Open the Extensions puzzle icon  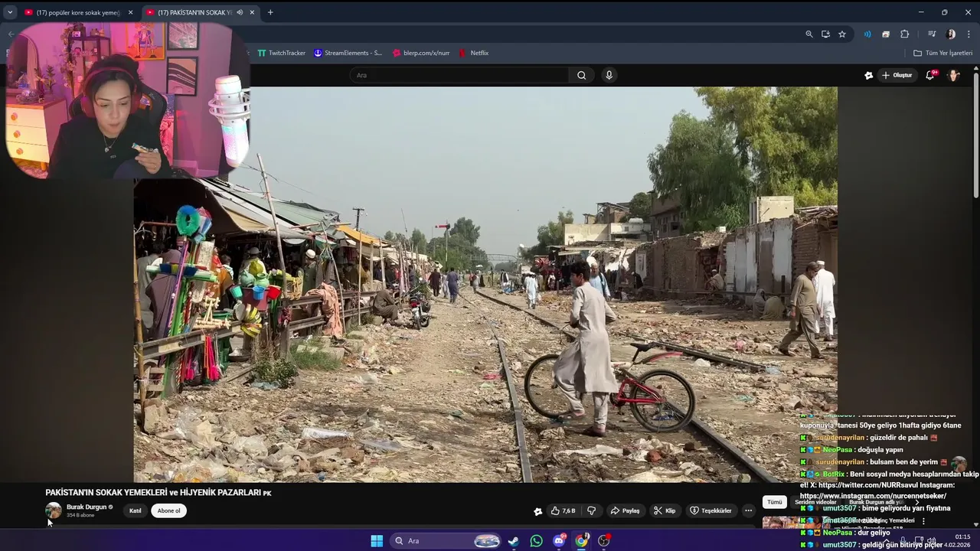pyautogui.click(x=904, y=34)
